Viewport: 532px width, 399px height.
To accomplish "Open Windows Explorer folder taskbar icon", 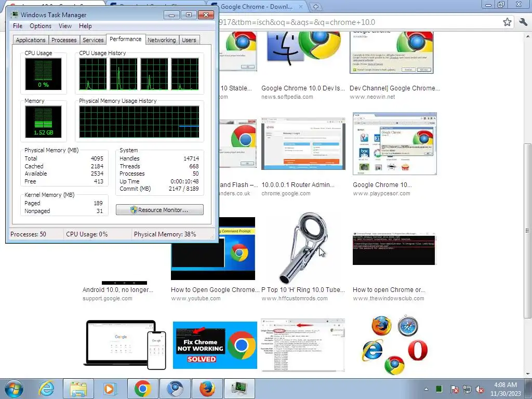I will [78, 389].
